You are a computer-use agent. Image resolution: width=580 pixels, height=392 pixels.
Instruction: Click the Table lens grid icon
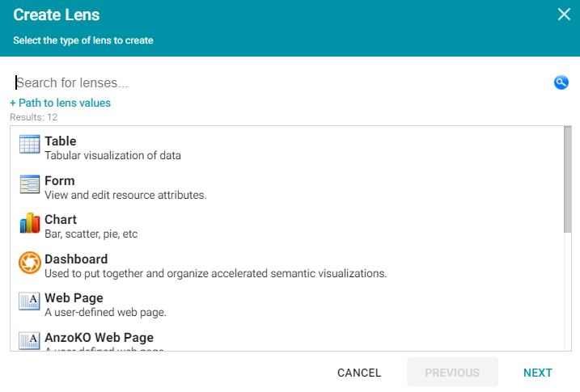[x=30, y=144]
